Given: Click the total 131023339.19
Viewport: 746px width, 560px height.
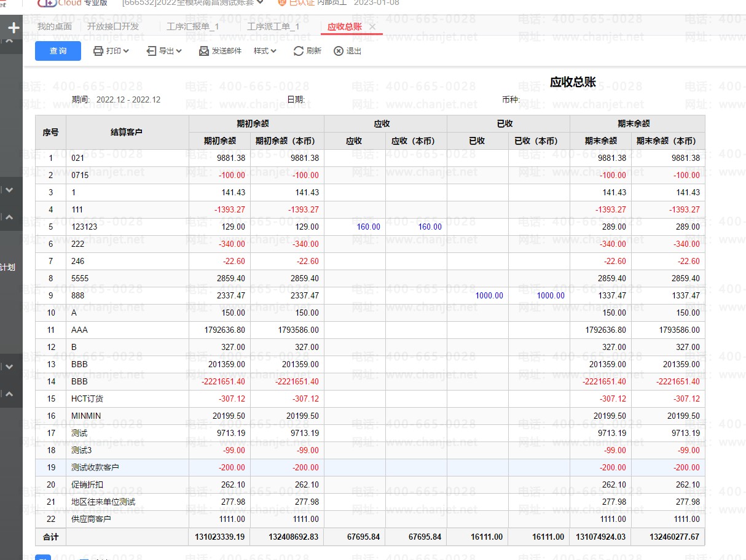Looking at the screenshot, I should [x=219, y=537].
